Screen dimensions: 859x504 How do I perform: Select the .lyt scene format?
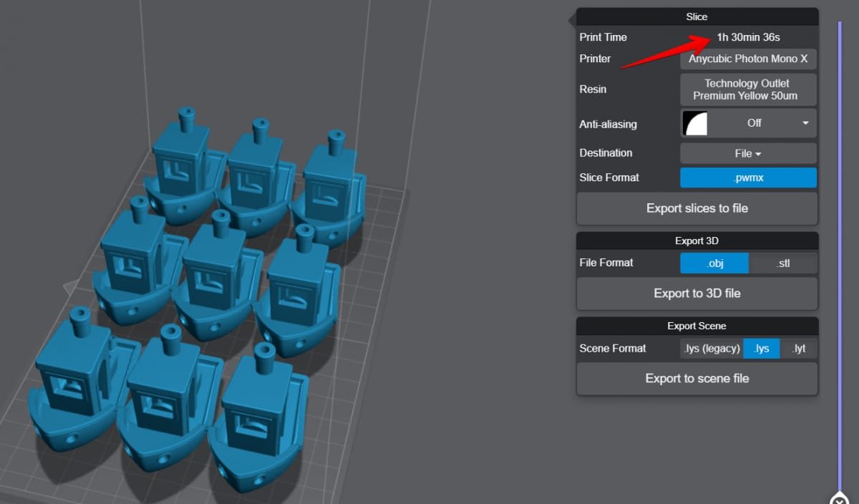point(799,349)
